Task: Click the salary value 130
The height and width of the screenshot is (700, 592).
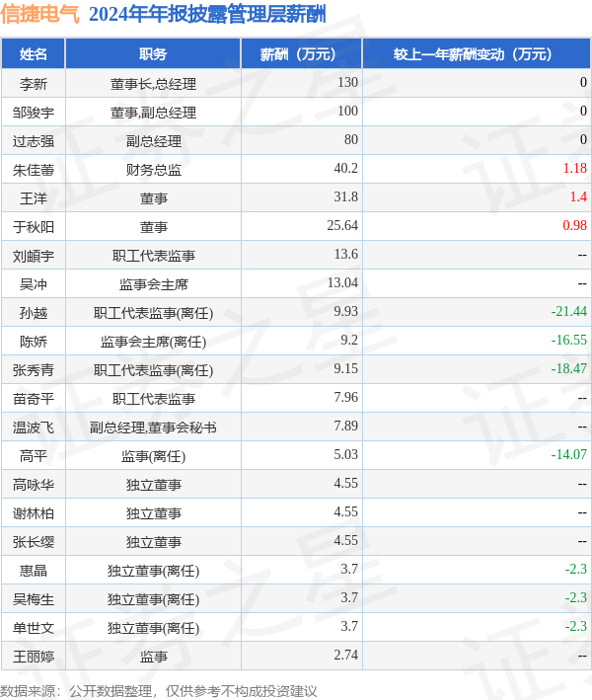Action: 347,83
